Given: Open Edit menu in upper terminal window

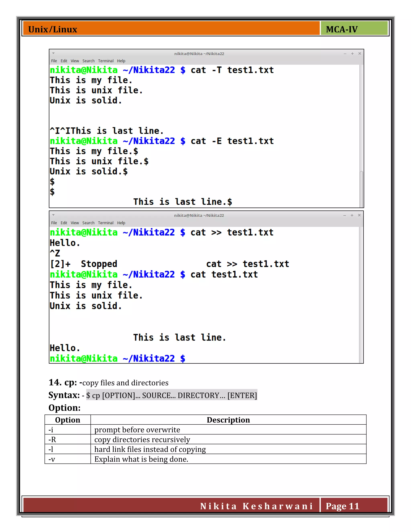Looking at the screenshot, I should tap(64, 61).
